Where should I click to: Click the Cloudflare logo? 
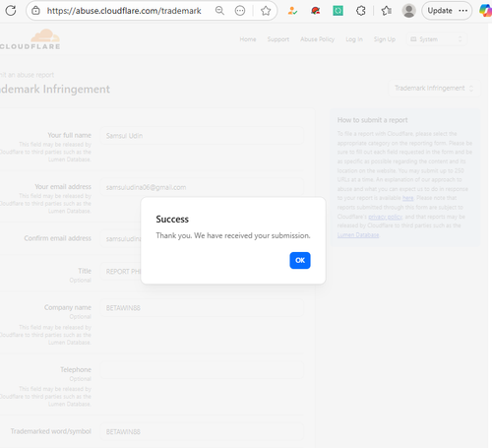[31, 39]
